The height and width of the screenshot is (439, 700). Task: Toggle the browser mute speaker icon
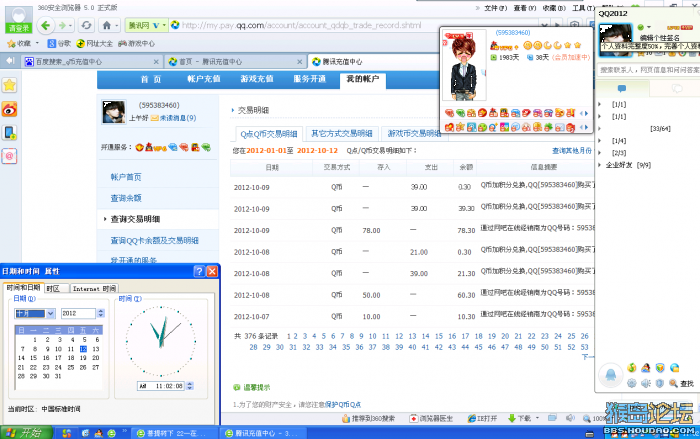(x=570, y=418)
